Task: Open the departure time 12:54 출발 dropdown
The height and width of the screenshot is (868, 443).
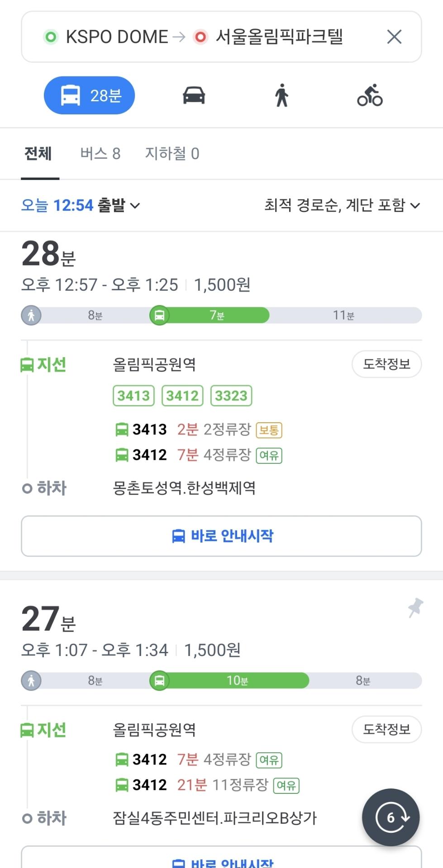Action: tap(81, 206)
